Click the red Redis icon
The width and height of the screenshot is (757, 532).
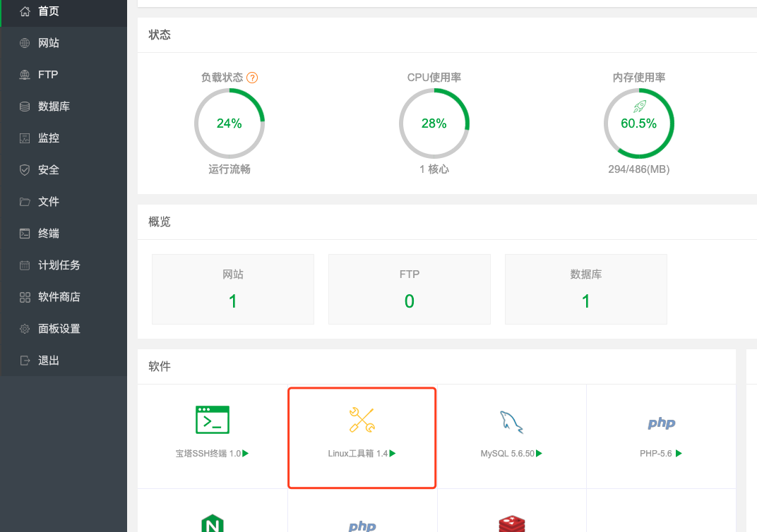click(512, 524)
